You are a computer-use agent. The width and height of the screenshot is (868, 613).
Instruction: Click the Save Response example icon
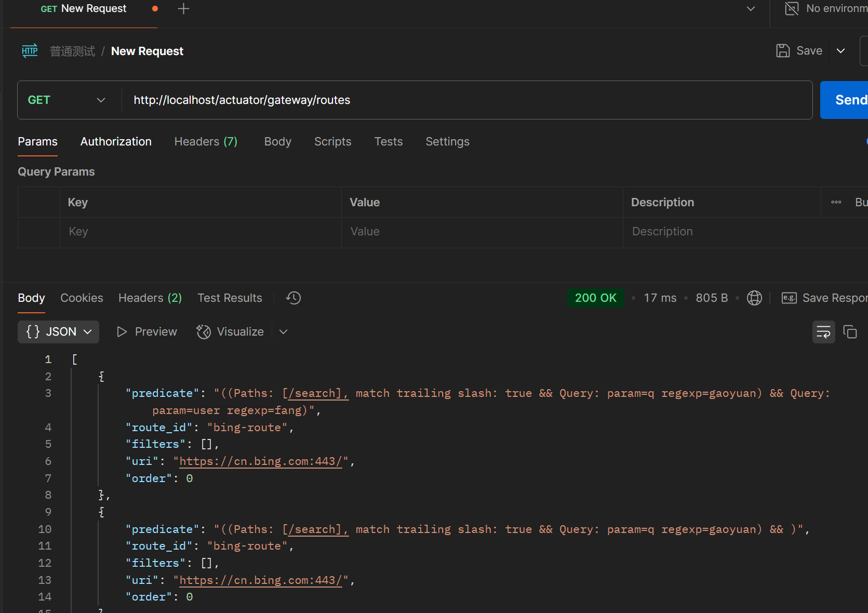click(789, 298)
